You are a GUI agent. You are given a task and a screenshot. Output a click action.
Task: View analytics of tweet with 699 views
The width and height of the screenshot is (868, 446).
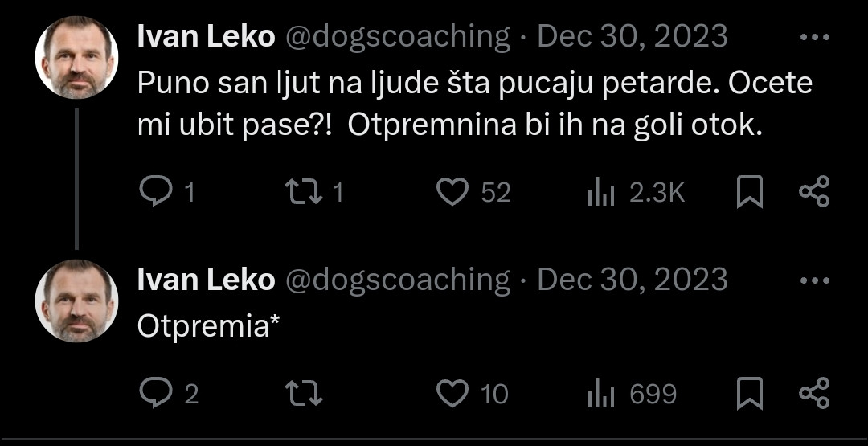click(601, 393)
